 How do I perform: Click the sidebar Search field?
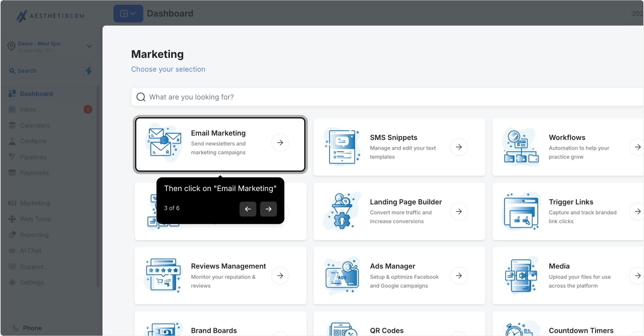(50, 71)
